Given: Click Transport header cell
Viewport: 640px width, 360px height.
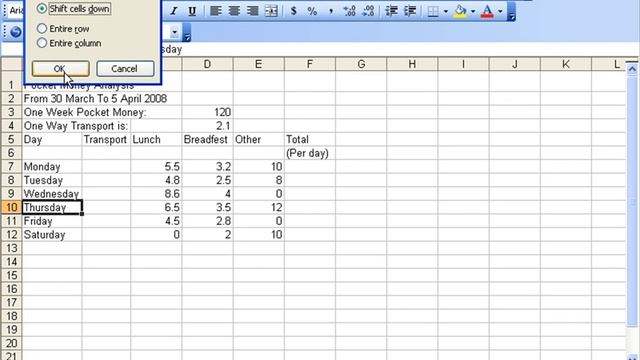Looking at the screenshot, I should tap(106, 140).
